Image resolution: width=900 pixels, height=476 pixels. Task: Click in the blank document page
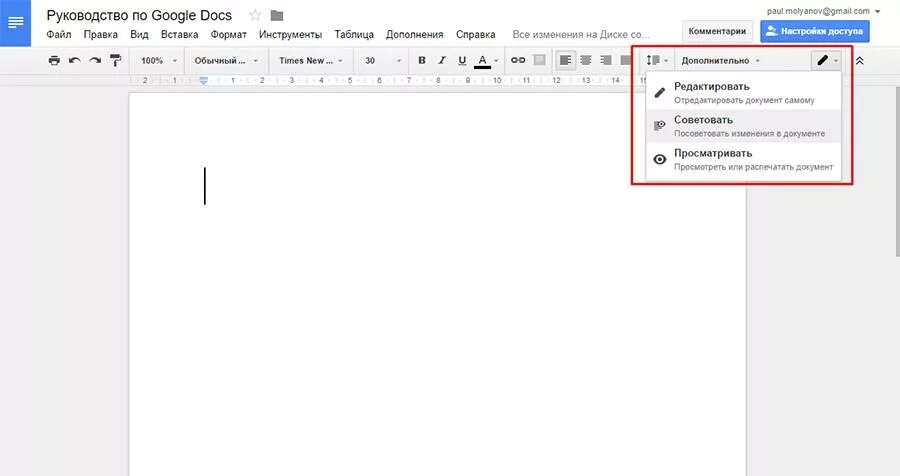click(437, 284)
